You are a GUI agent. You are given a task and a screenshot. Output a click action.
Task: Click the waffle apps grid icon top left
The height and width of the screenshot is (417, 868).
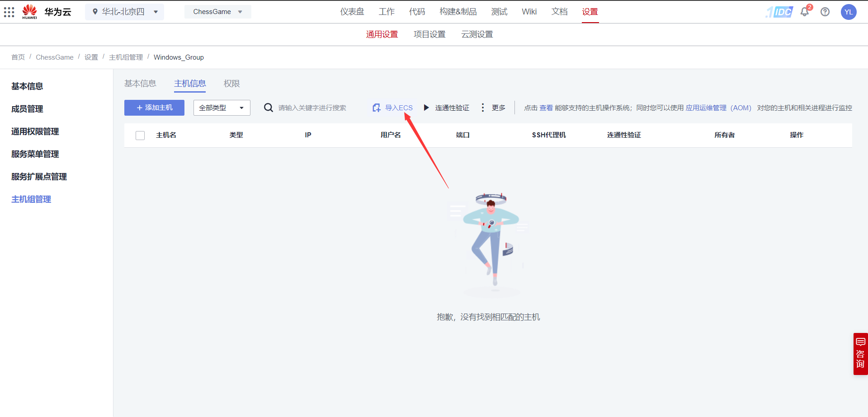pos(9,12)
